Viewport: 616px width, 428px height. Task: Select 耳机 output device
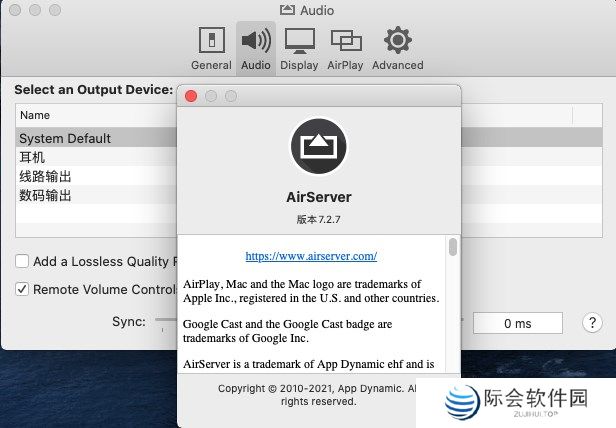tap(32, 157)
